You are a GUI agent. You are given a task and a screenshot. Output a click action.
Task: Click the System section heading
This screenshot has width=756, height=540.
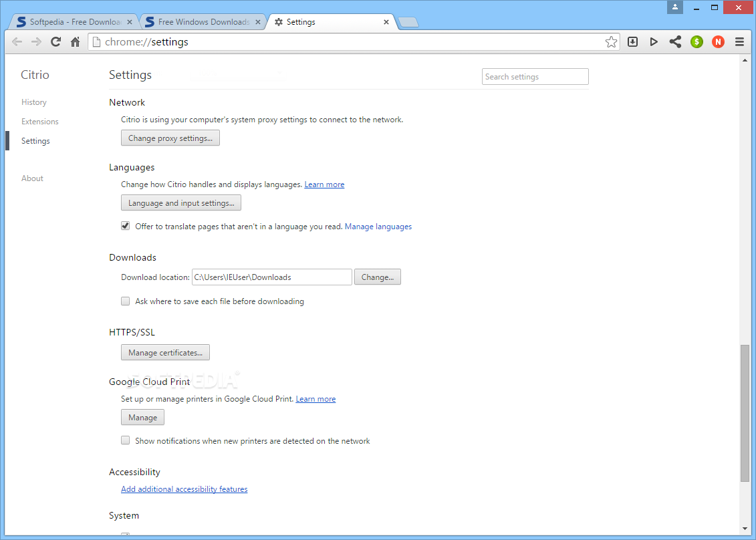124,516
